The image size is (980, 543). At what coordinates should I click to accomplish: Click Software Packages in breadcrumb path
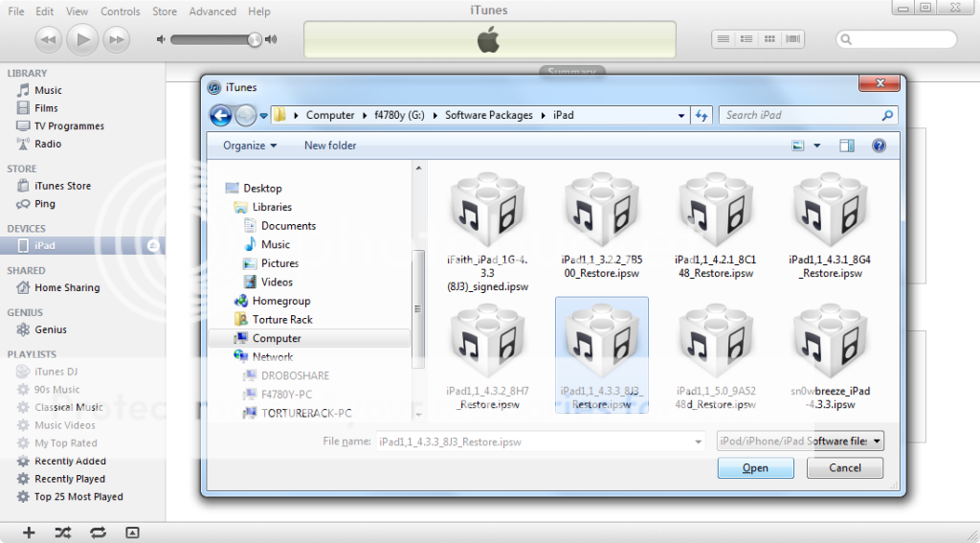(x=489, y=115)
